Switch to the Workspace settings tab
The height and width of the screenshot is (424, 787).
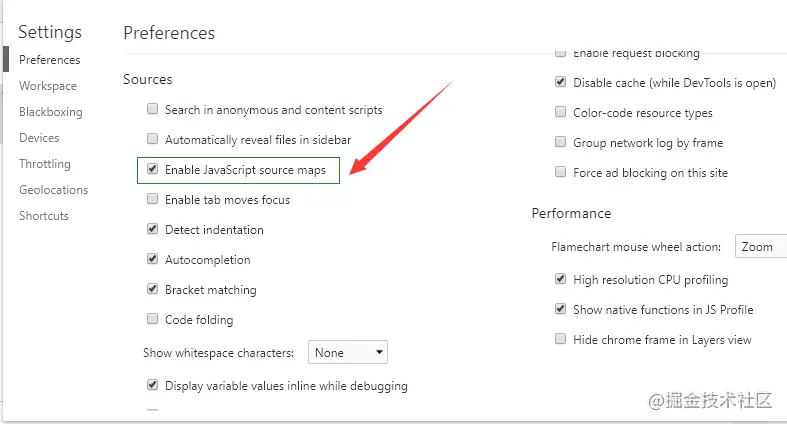pos(48,86)
